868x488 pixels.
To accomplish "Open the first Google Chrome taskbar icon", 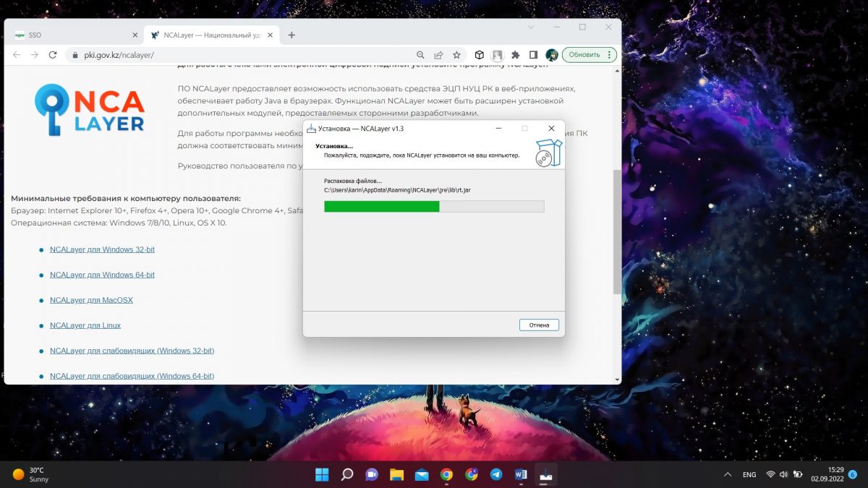I will [x=446, y=475].
